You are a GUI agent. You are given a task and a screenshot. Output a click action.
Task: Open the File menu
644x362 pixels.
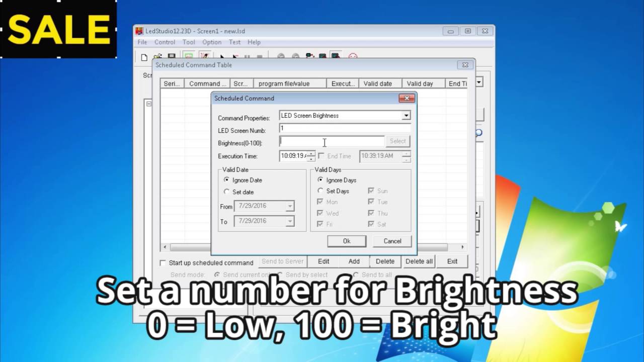coord(142,42)
